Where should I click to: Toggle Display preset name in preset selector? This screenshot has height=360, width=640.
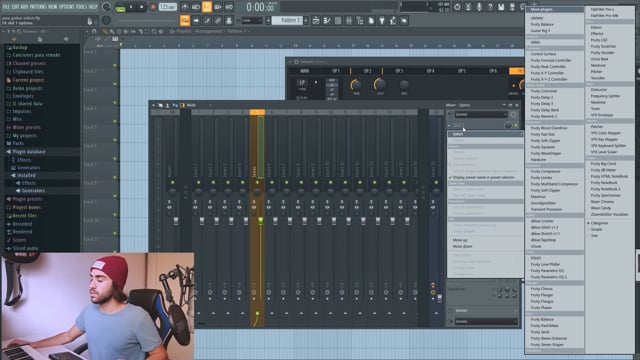coord(484,178)
